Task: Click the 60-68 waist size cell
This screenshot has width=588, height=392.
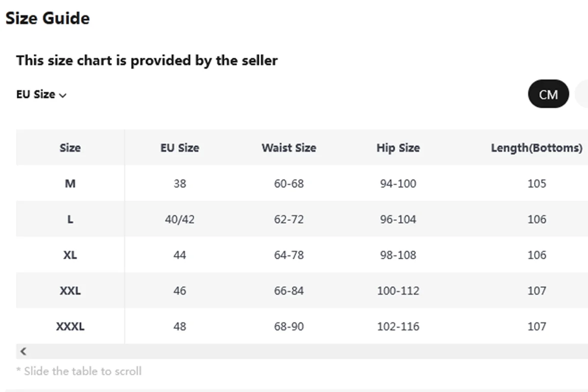Action: coord(289,183)
